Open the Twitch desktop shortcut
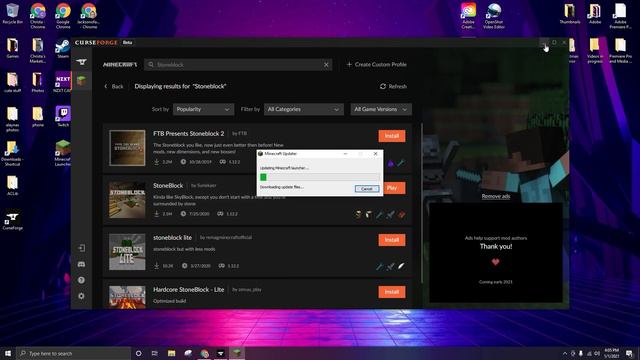Viewport: 640px width, 360px height. point(63,116)
